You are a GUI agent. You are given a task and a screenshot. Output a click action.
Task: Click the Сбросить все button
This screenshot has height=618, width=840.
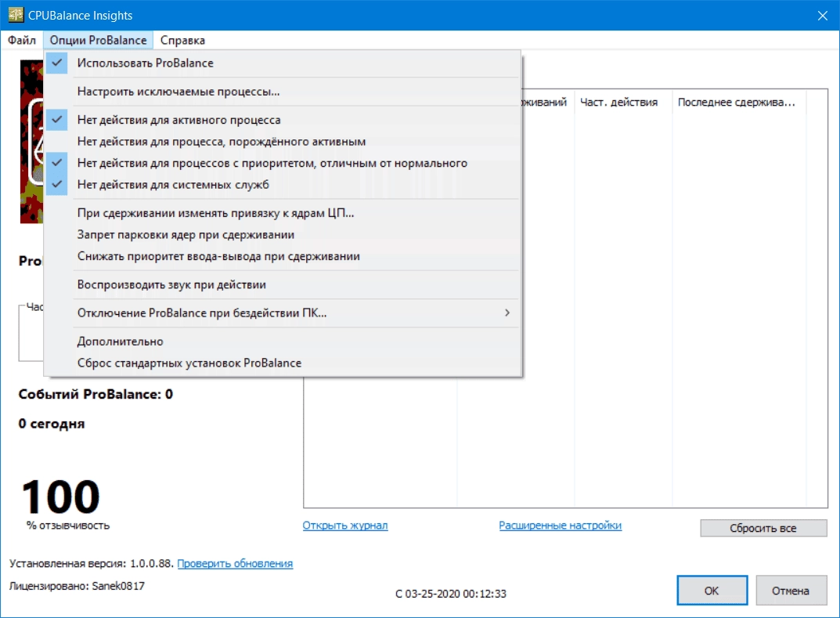(x=763, y=528)
